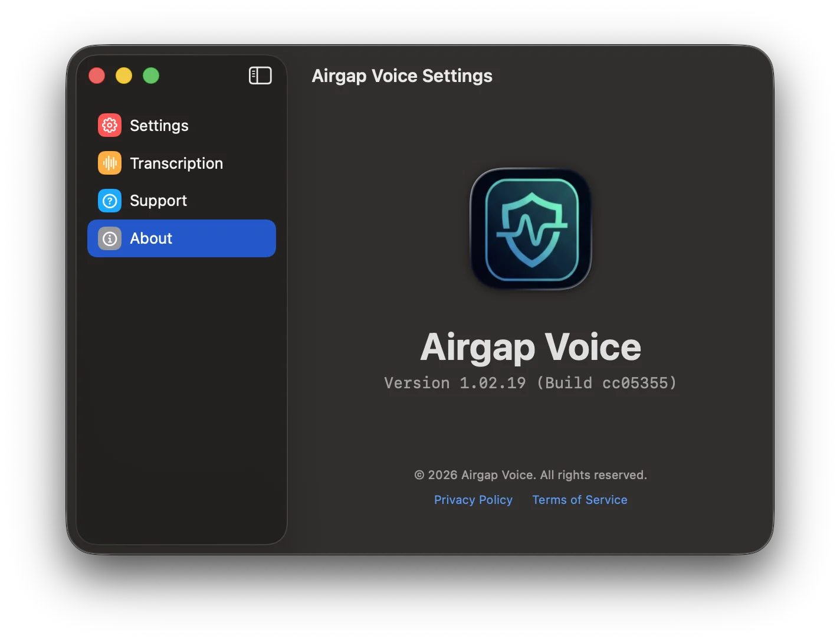This screenshot has height=642, width=840.
Task: Click the blue Support question mark icon
Action: (110, 201)
